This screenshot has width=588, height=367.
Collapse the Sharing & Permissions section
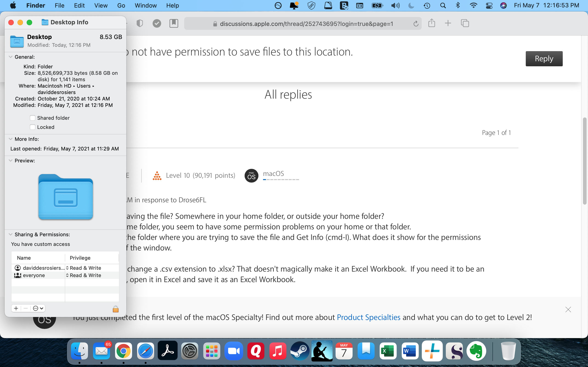pyautogui.click(x=10, y=234)
